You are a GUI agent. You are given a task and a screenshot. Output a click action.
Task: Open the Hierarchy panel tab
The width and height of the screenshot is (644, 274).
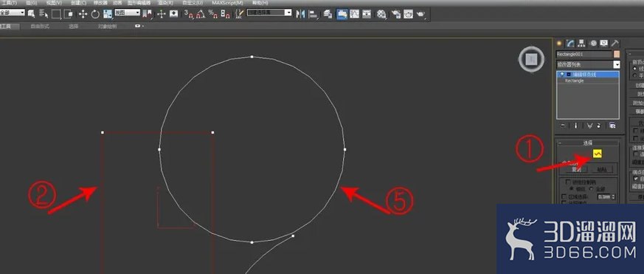point(581,43)
